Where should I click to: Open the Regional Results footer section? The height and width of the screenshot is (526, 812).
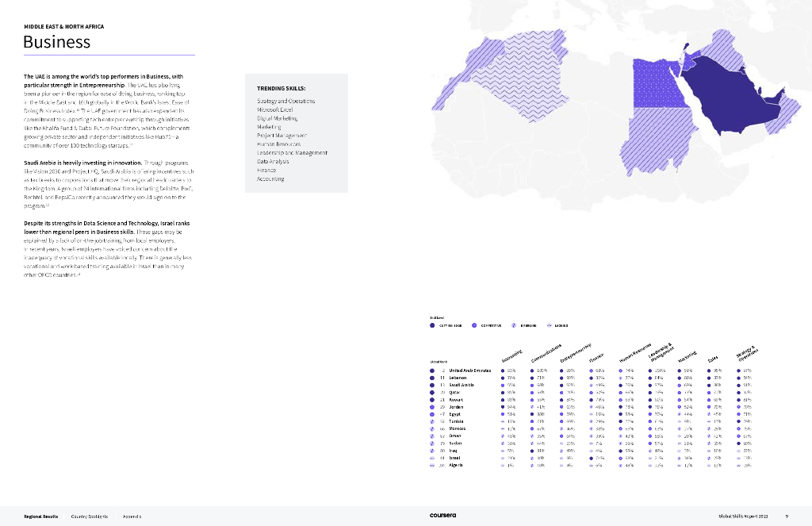tap(41, 516)
